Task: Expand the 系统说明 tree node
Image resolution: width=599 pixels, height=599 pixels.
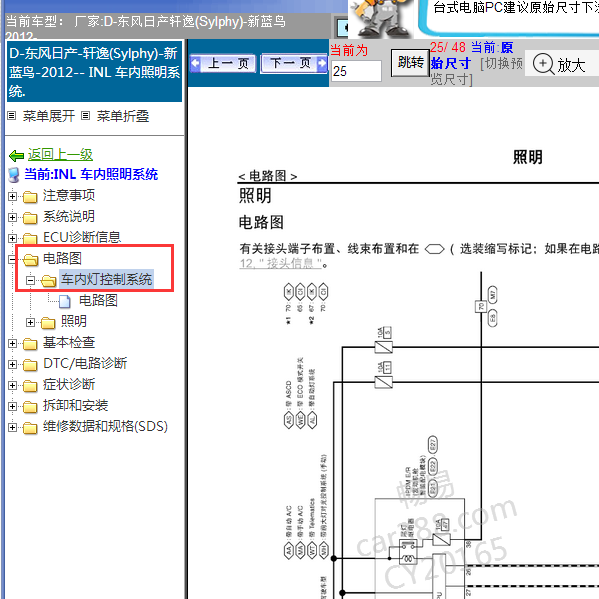Action: pyautogui.click(x=12, y=217)
